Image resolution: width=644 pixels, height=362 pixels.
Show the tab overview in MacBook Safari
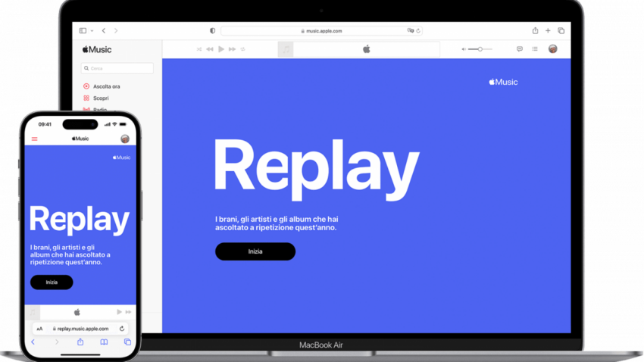(x=561, y=31)
